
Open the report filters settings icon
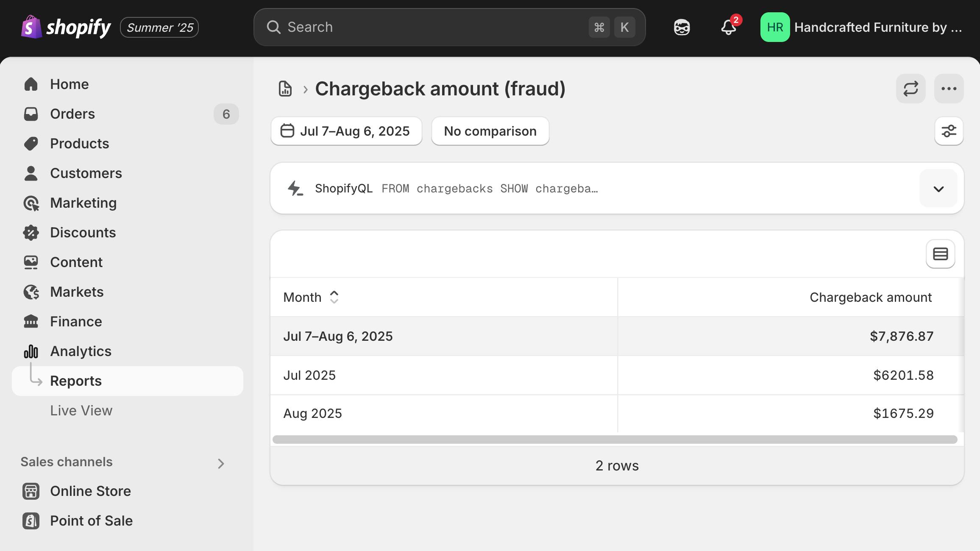click(x=949, y=131)
